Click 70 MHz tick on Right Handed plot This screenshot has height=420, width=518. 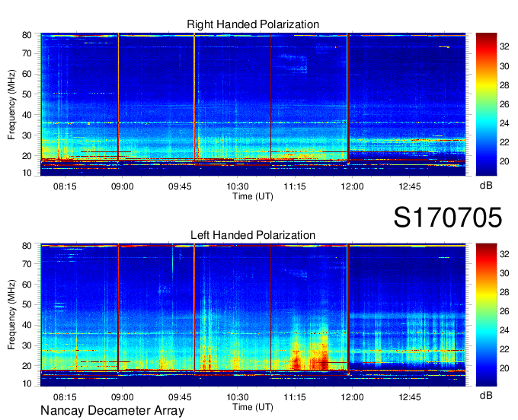(27, 53)
